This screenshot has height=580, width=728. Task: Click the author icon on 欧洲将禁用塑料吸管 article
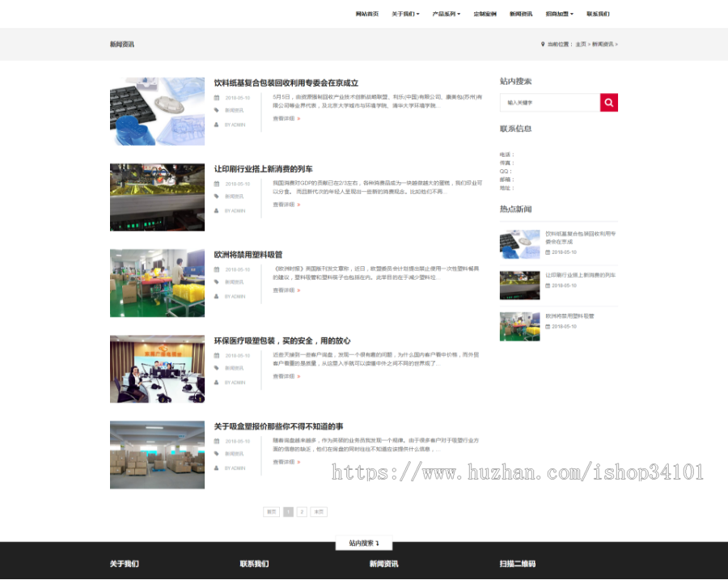tap(216, 297)
